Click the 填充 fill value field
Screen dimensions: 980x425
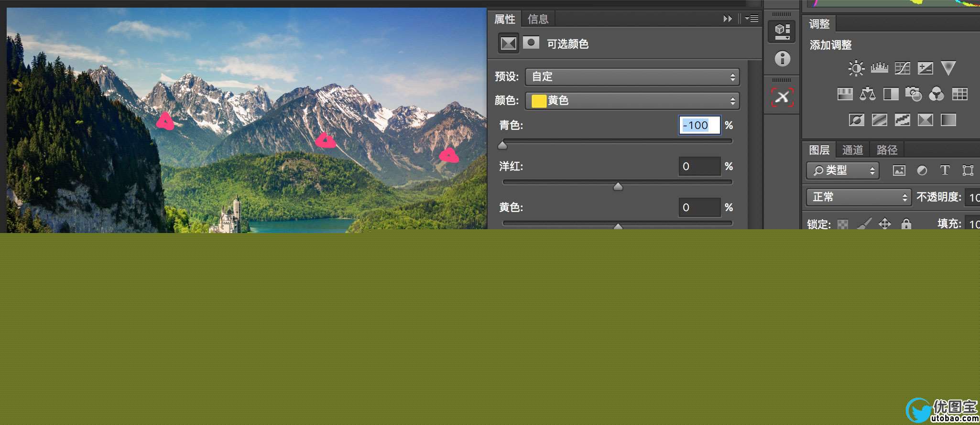tap(972, 223)
